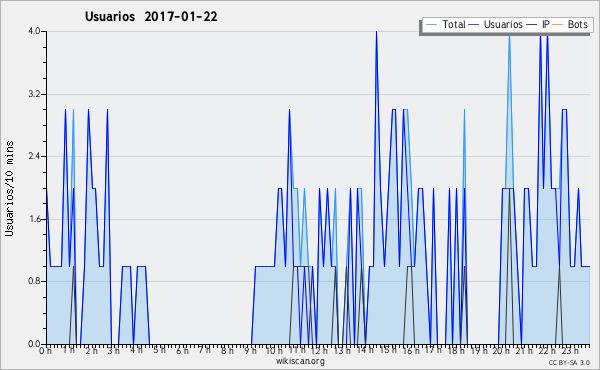Click the '4 h' x-axis label
Image resolution: width=600 pixels, height=370 pixels.
coord(136,350)
